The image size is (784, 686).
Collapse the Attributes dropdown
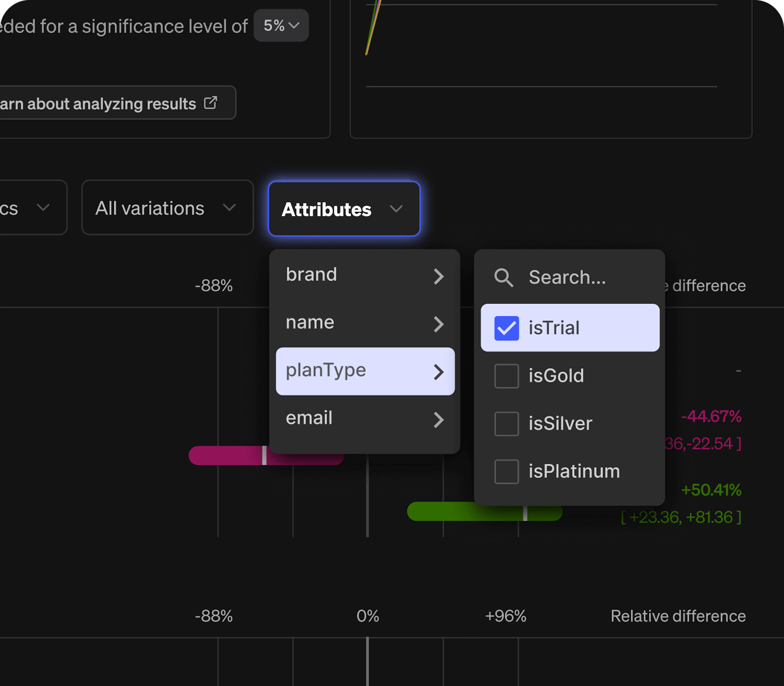344,209
